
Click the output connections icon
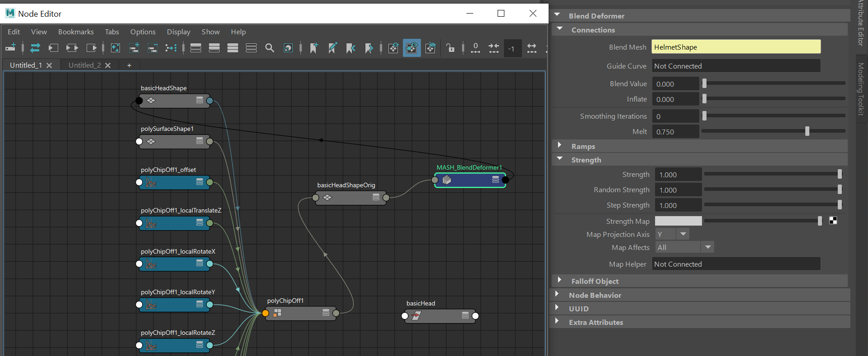click(92, 48)
